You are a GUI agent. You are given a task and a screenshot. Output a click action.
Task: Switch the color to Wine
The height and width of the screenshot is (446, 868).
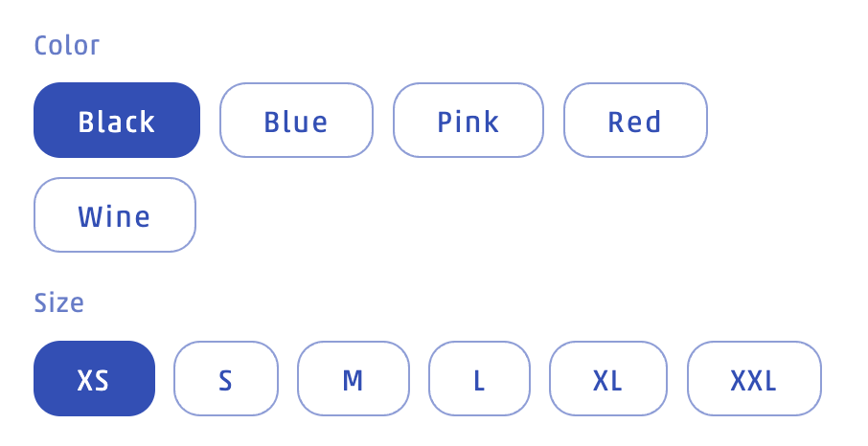tap(115, 215)
